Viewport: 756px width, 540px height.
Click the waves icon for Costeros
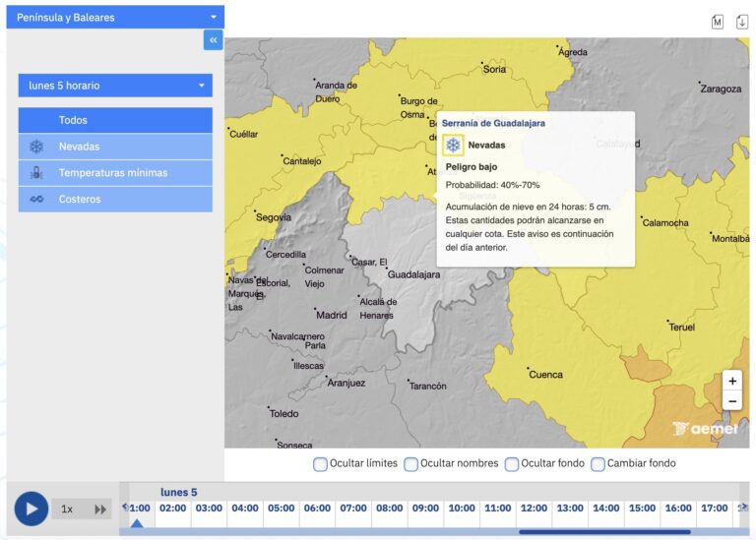(x=36, y=200)
